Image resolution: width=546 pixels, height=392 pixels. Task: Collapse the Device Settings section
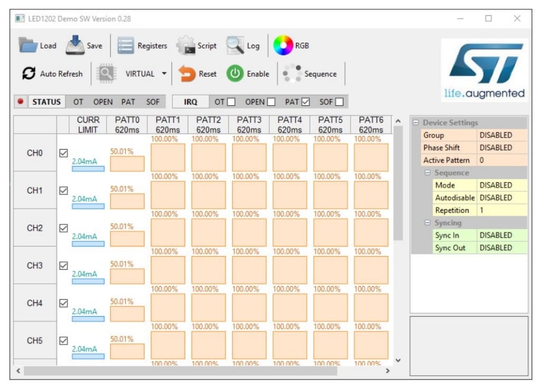(x=416, y=123)
